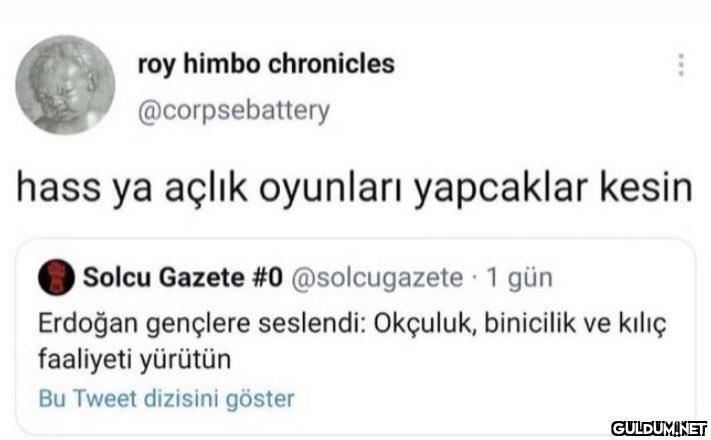Go to the @solcugazete handle
711x440 pixels.
(x=376, y=275)
